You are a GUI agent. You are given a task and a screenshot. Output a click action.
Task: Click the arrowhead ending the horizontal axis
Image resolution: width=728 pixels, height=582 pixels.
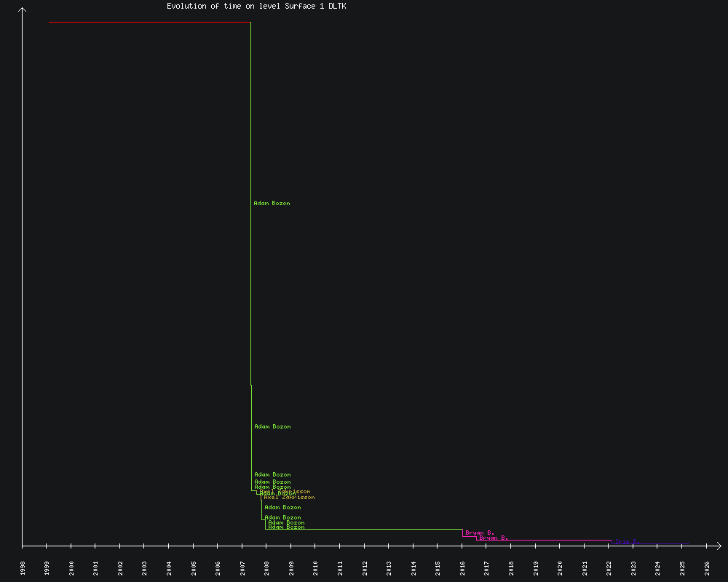pyautogui.click(x=718, y=545)
